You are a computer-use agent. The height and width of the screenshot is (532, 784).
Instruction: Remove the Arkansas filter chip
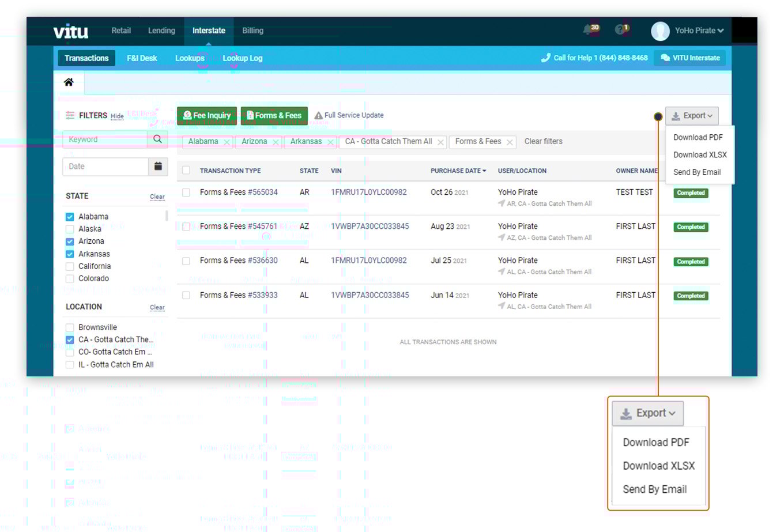point(330,142)
